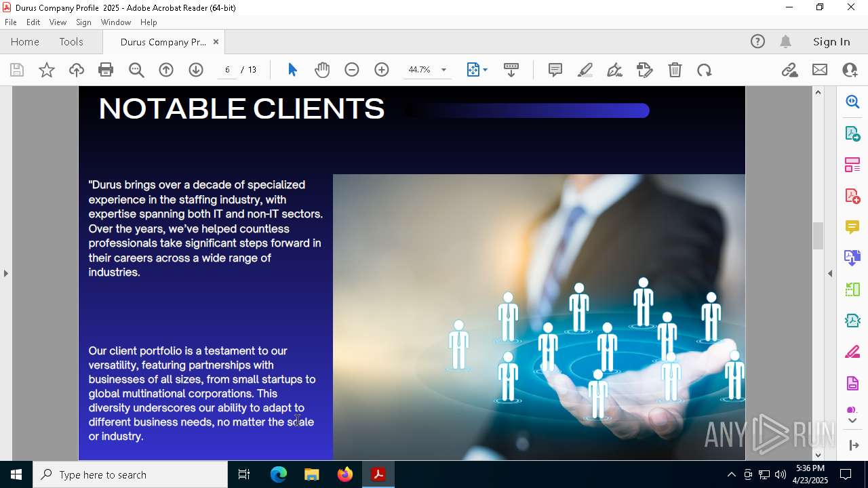Screen dimensions: 868x488
Task: Share with others person icon
Action: point(850,70)
